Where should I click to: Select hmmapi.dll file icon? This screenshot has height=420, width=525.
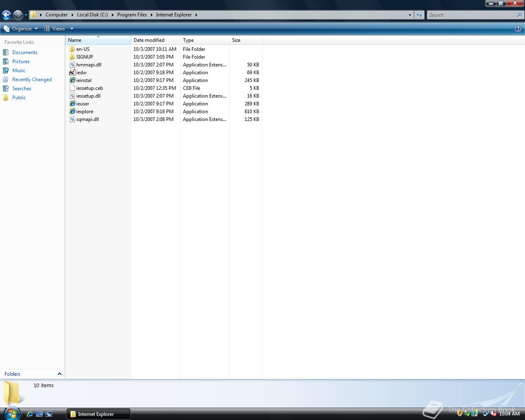[72, 65]
